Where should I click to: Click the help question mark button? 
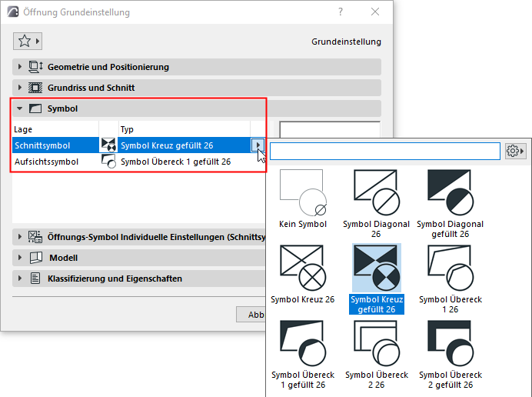point(341,12)
